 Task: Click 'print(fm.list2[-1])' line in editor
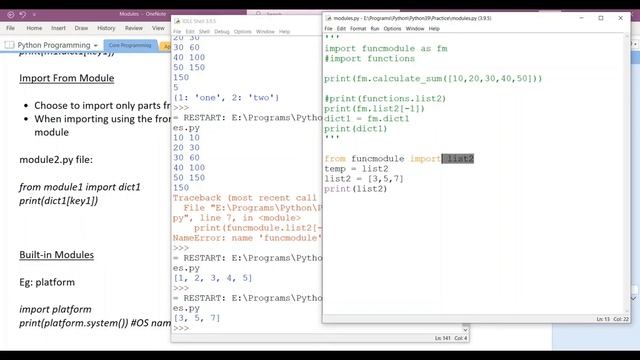click(x=374, y=109)
